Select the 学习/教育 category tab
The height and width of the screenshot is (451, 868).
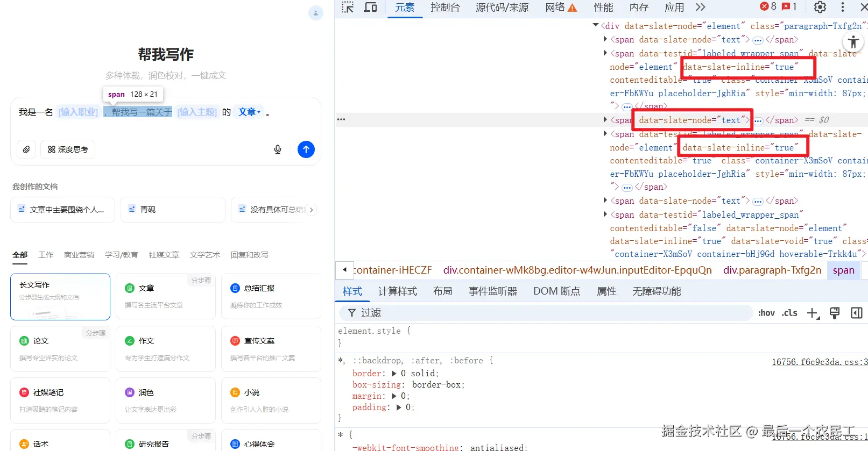[122, 255]
